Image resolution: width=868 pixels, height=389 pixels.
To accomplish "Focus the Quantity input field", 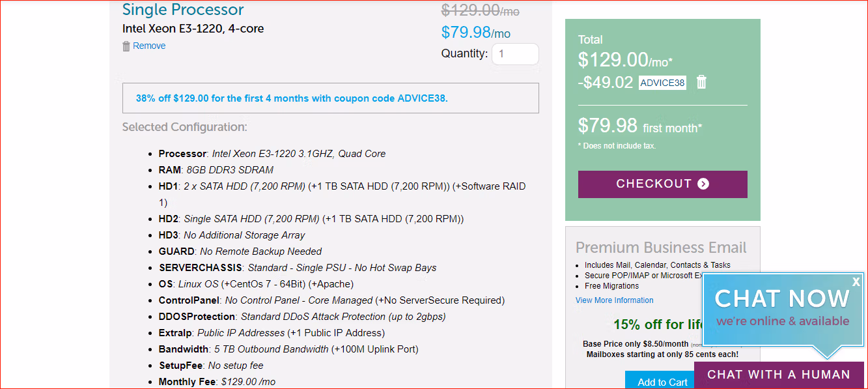I will coord(515,54).
